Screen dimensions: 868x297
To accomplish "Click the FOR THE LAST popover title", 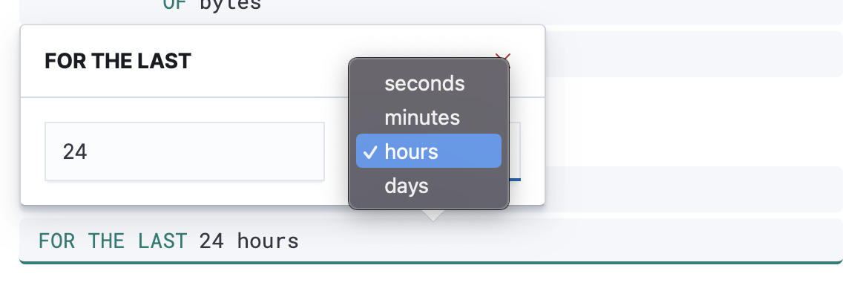I will [118, 61].
